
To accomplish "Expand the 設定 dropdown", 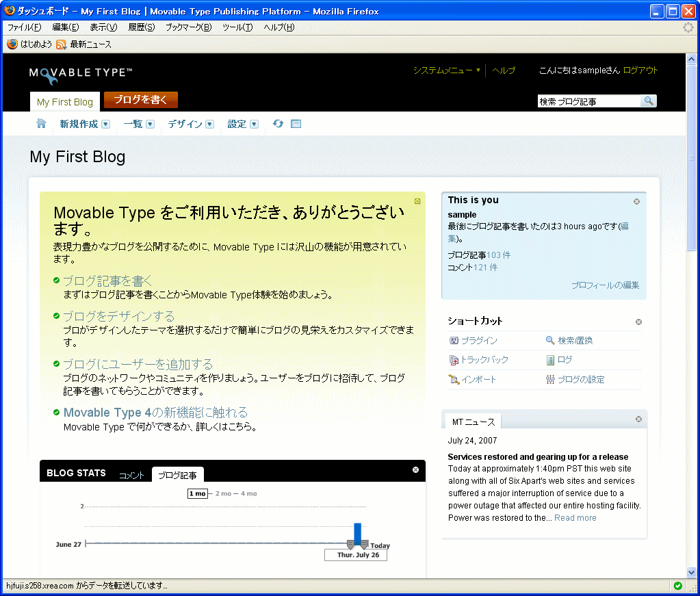I will (x=254, y=124).
